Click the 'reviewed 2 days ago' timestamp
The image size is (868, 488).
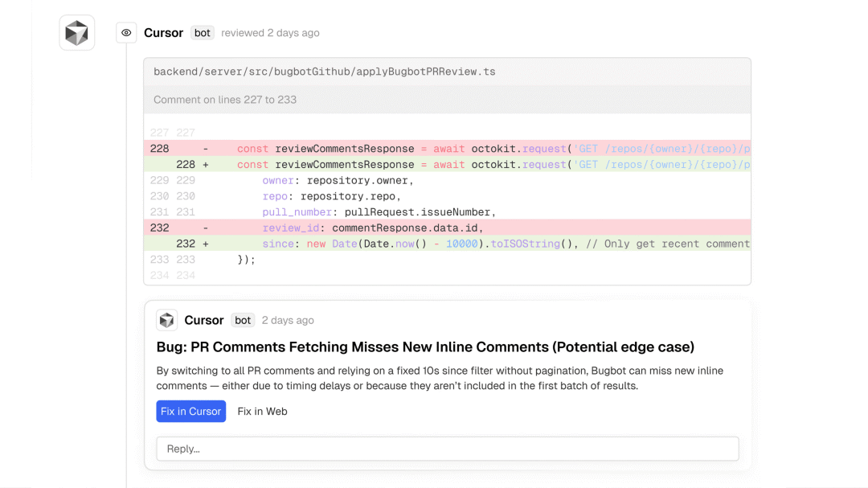pyautogui.click(x=270, y=33)
